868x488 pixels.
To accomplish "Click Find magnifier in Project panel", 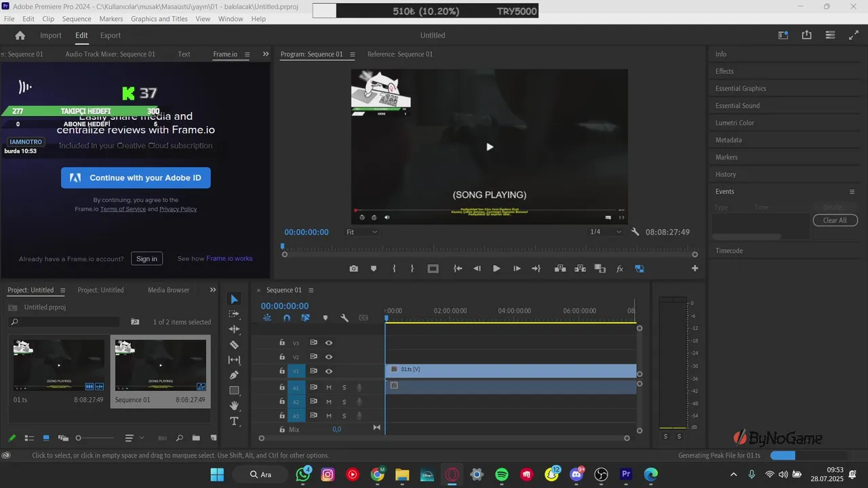I will click(179, 438).
